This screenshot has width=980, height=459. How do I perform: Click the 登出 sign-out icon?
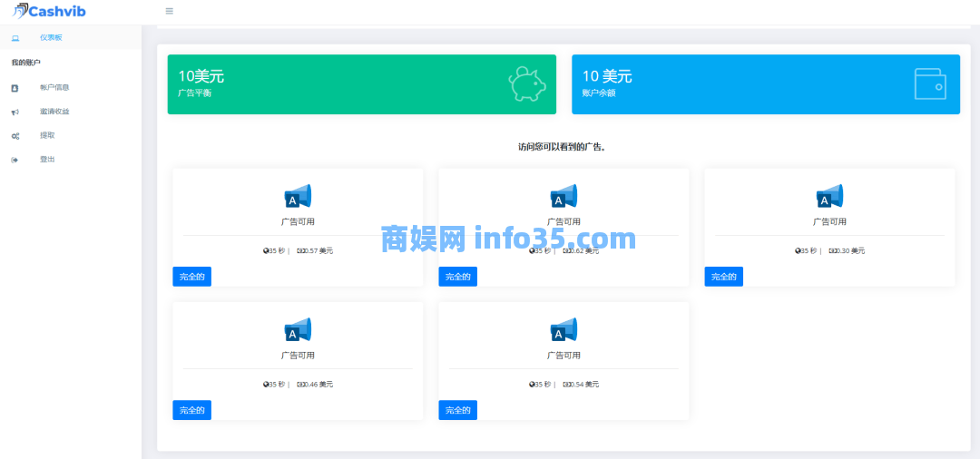(x=15, y=160)
